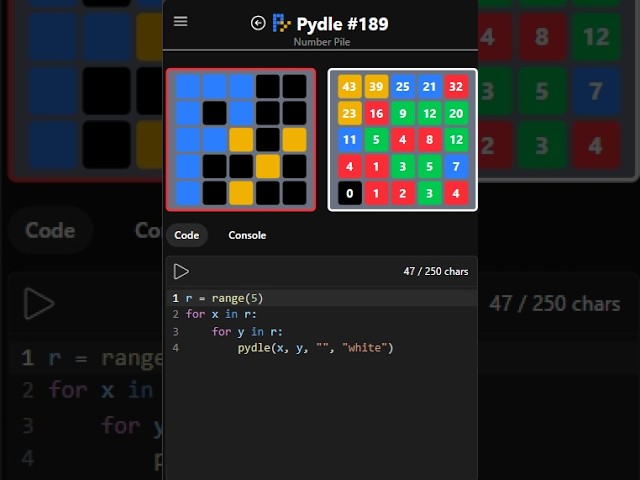Click the blue tile numbered 21
The image size is (640, 480).
[x=429, y=87]
